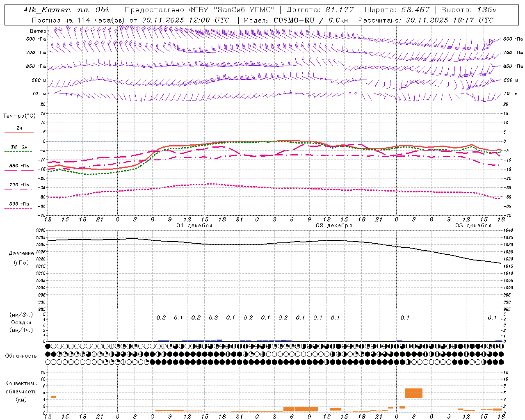Click the Td 2м legend entry

(x=19, y=147)
